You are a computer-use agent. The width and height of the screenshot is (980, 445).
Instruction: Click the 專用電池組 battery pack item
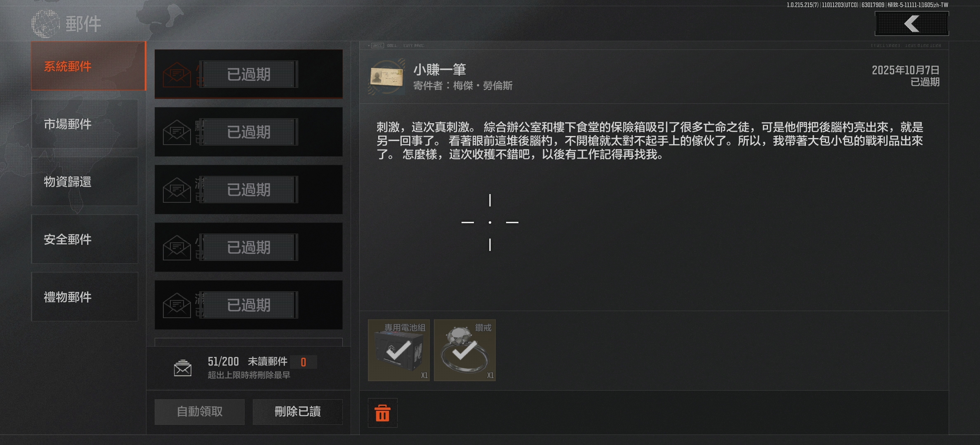[x=399, y=350]
